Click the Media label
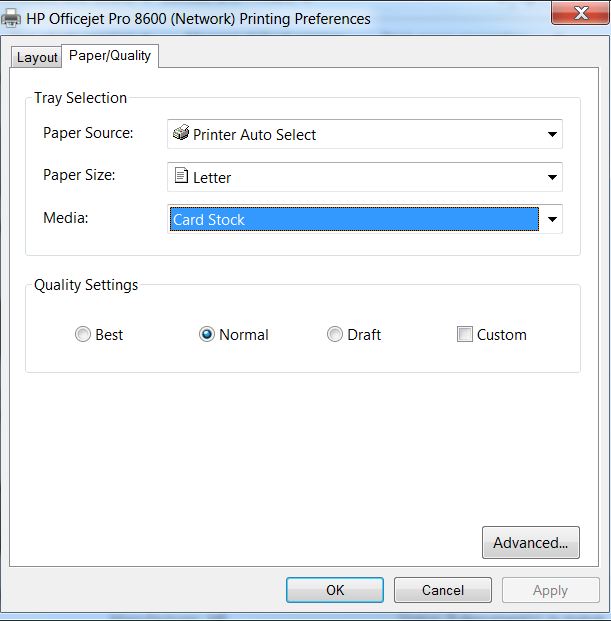Screen dimensions: 611x621 [65, 218]
